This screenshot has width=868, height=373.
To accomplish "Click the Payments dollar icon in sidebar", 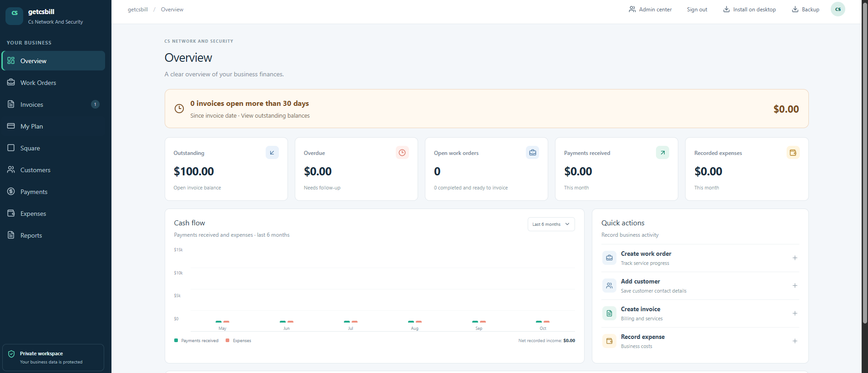I will [11, 191].
